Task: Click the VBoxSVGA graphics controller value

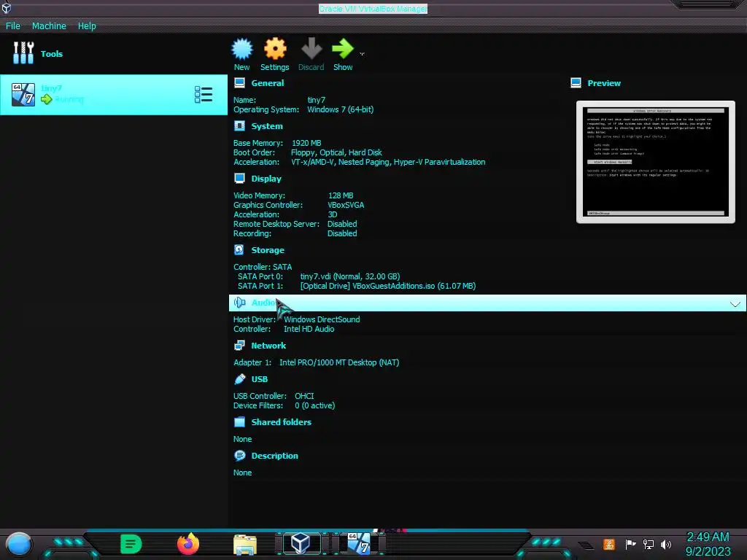Action: 346,205
